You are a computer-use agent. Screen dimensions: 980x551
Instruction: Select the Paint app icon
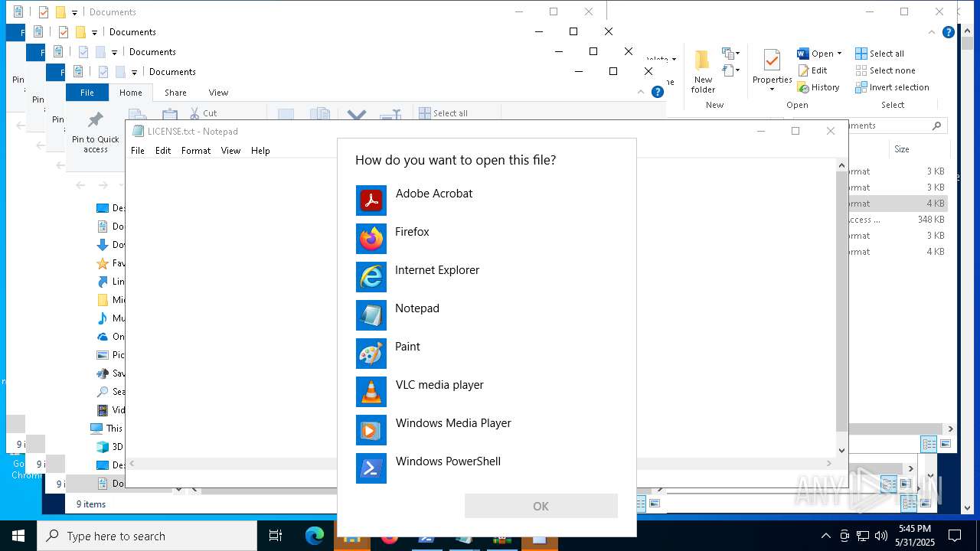tap(371, 354)
